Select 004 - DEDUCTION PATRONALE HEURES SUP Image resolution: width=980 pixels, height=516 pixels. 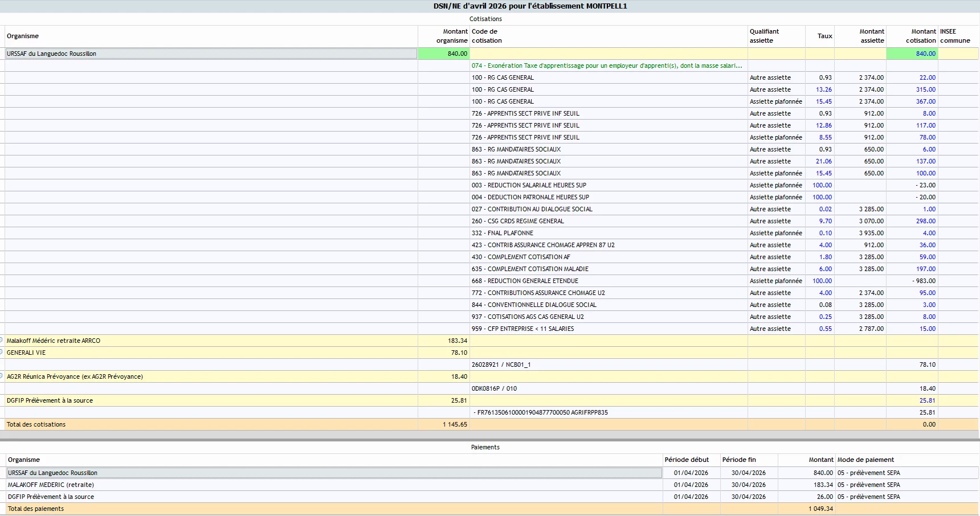point(530,197)
